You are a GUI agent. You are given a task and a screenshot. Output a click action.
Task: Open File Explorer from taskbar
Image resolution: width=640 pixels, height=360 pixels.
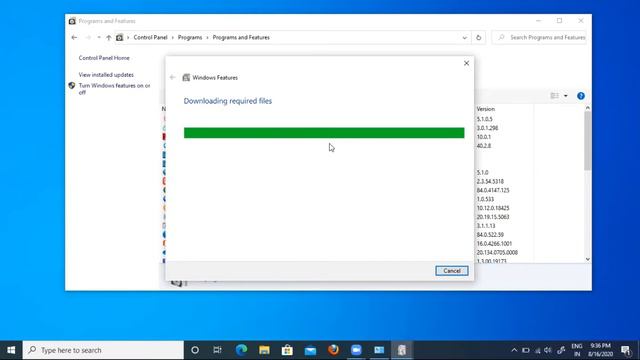[x=264, y=350]
